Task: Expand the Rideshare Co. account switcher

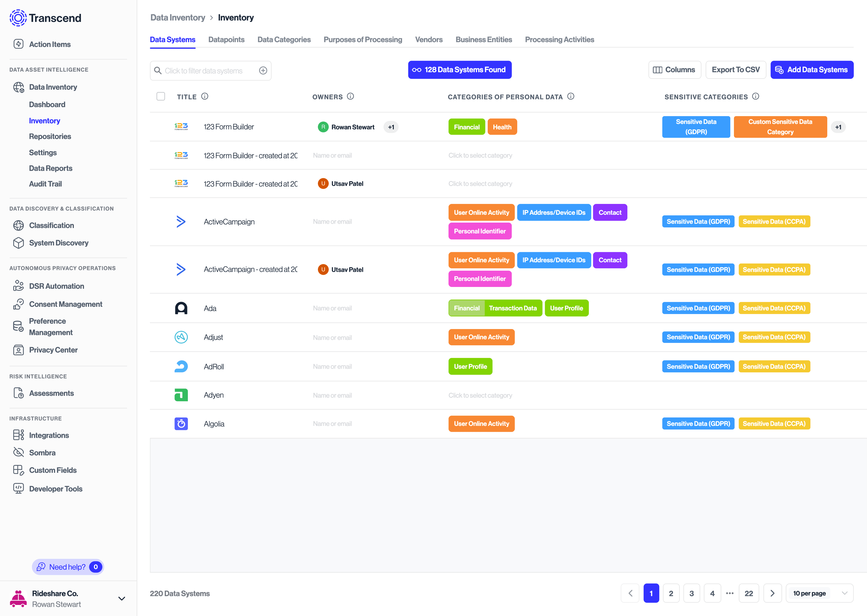Action: [x=121, y=599]
